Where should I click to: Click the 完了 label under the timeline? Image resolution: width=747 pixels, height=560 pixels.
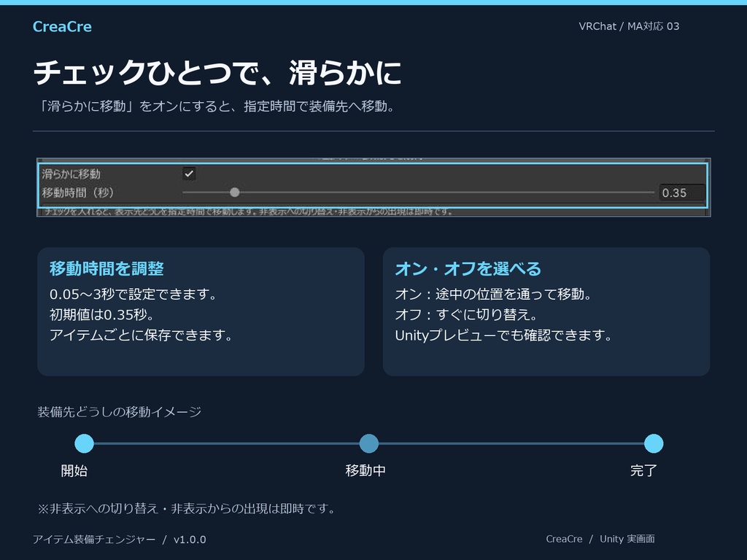tap(643, 470)
